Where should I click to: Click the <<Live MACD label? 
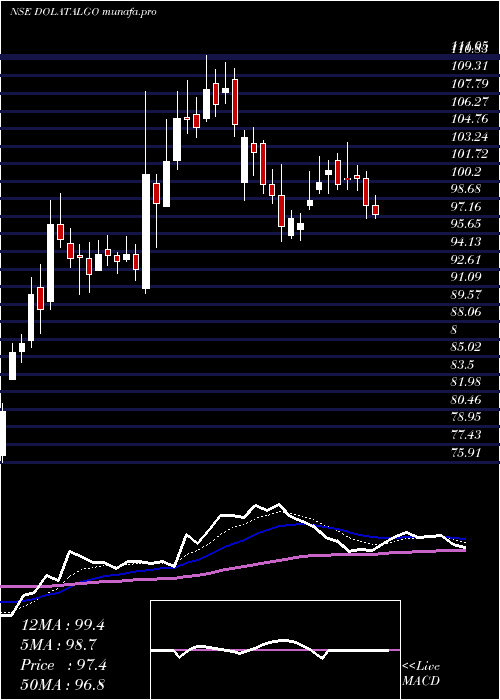pyautogui.click(x=421, y=674)
